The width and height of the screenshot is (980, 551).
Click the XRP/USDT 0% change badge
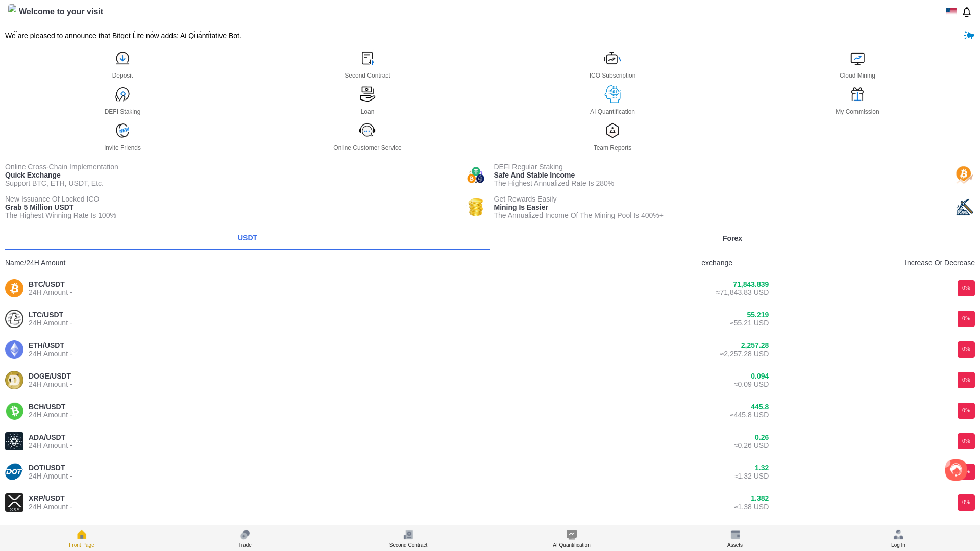click(966, 503)
